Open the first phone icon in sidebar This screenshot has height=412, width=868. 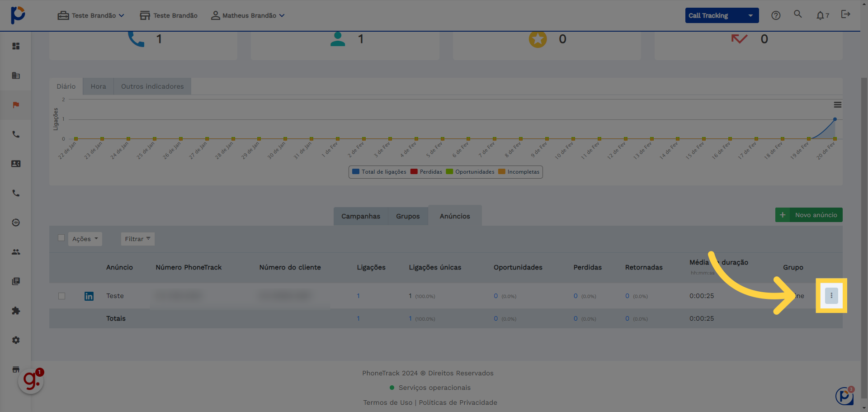tap(16, 134)
